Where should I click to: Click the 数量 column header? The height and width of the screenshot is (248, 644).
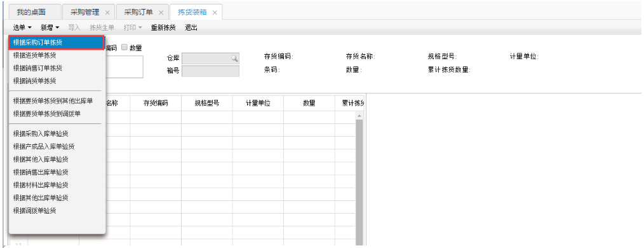[309, 104]
